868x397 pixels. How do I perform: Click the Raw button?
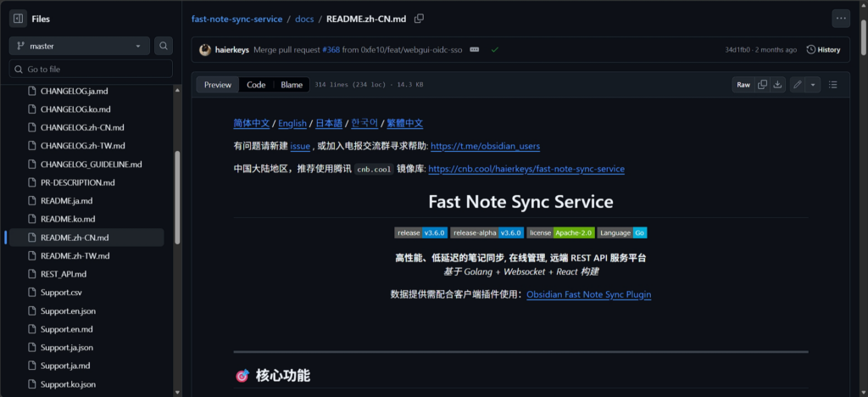743,85
